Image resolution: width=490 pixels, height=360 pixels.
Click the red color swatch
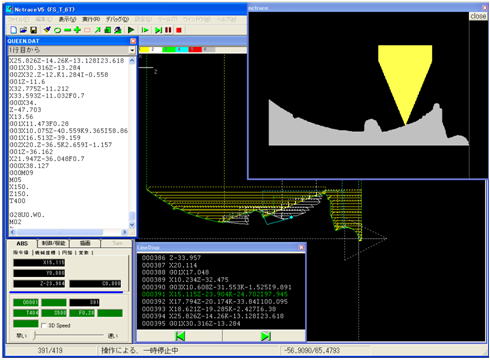(195, 50)
